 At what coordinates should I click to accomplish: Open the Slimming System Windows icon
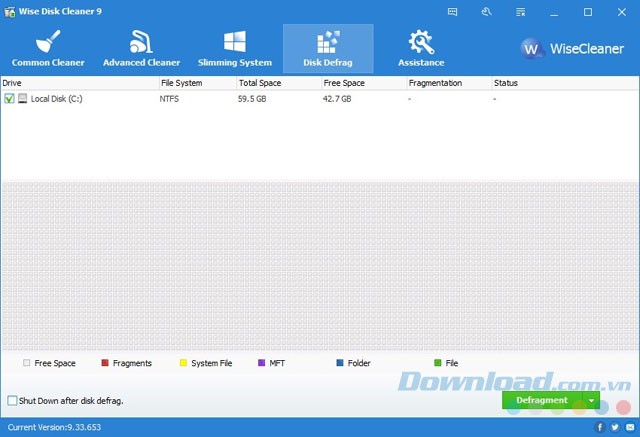pos(235,43)
